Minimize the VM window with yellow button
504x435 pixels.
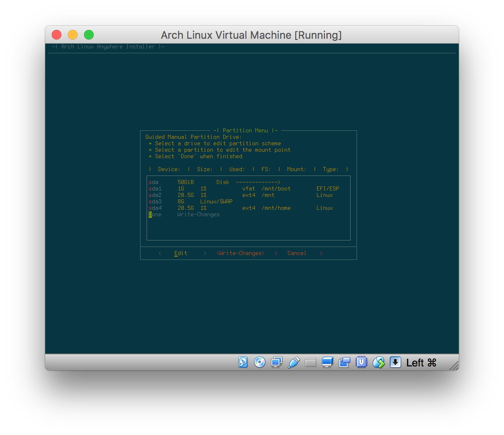pos(73,35)
